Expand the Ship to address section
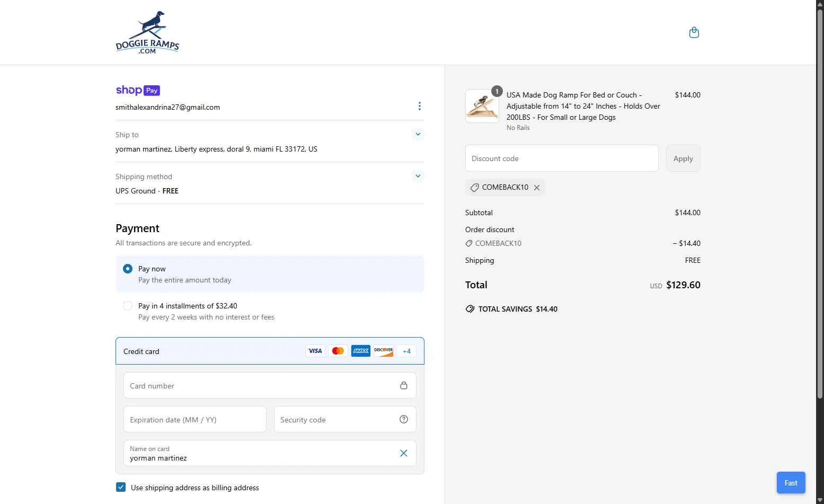The height and width of the screenshot is (504, 824). 418,134
